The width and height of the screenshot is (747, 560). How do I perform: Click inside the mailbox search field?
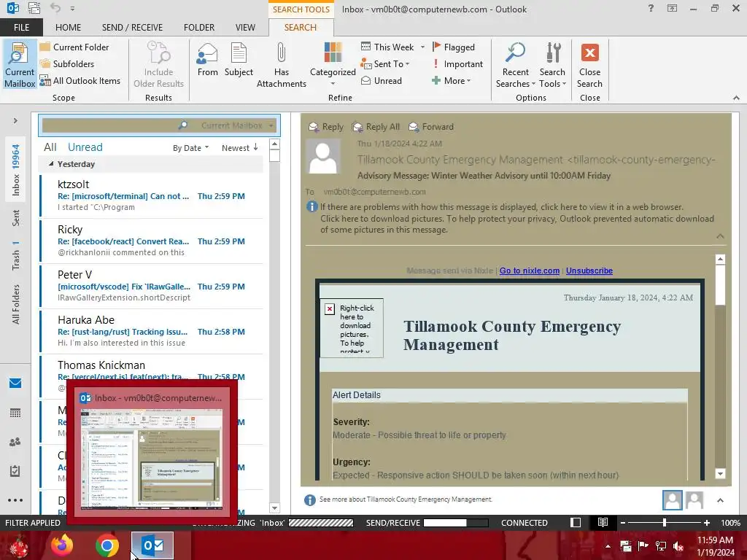(109, 125)
